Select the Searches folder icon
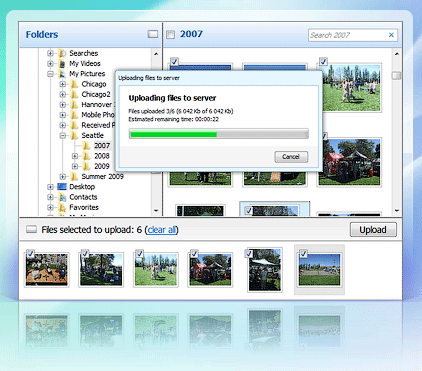The height and width of the screenshot is (371, 422). [x=62, y=53]
